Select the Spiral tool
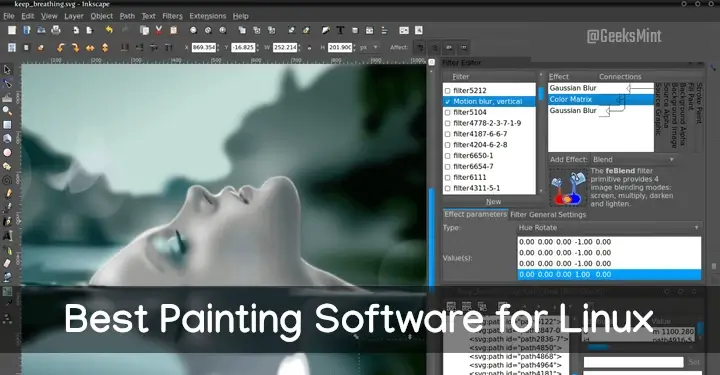This screenshot has width=720, height=375. tap(7, 180)
